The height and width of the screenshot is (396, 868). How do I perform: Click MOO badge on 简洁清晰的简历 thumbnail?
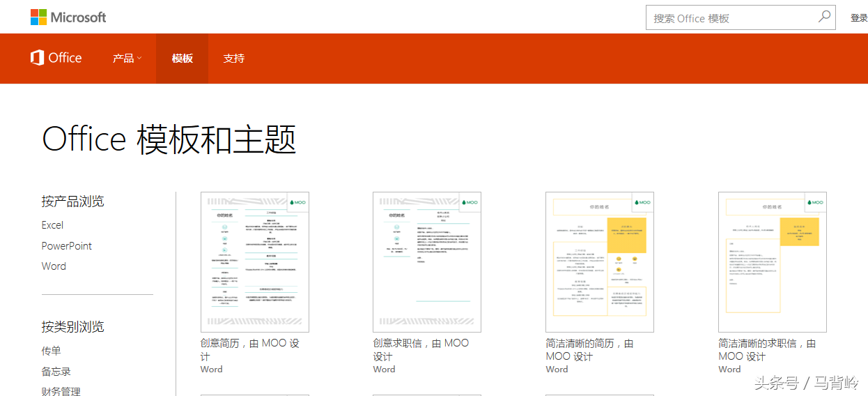click(x=643, y=202)
